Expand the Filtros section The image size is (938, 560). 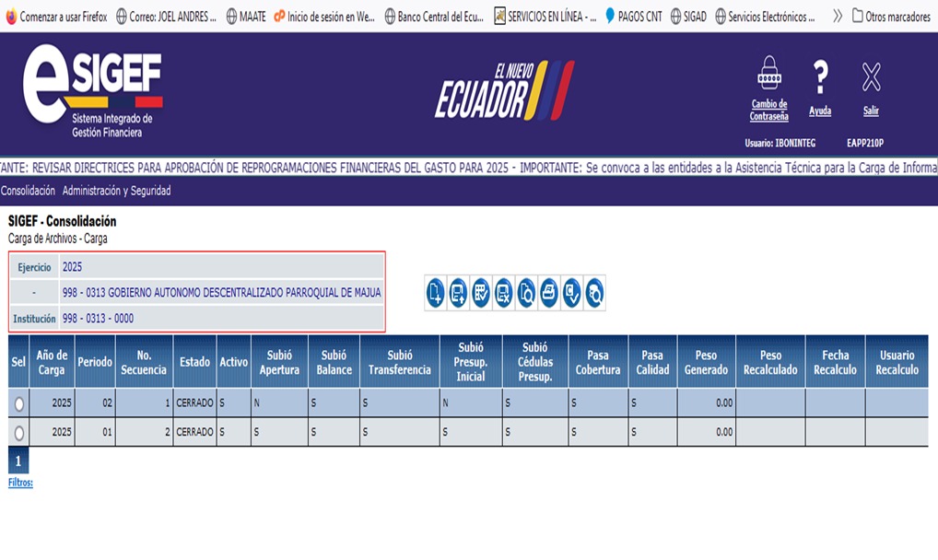[20, 482]
